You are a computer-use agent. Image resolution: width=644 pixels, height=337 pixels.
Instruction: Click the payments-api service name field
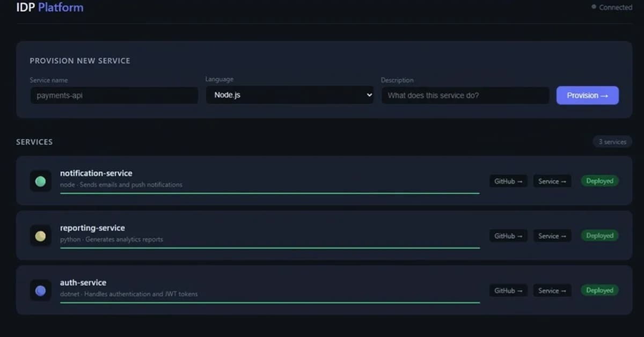tap(114, 95)
